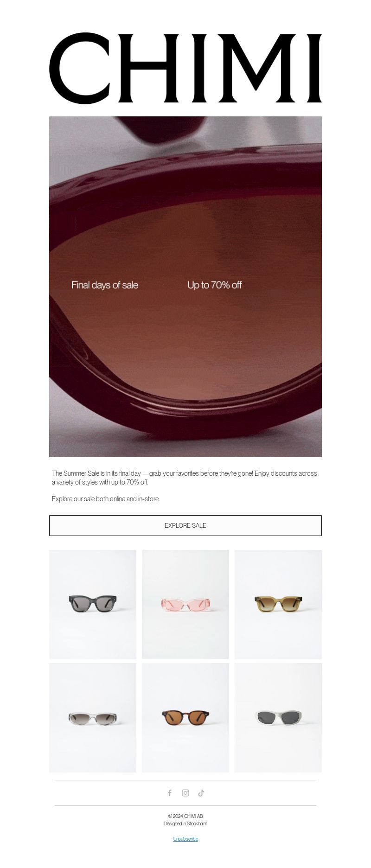Click the EXPLORE SALE button
The height and width of the screenshot is (868, 371).
coord(185,525)
